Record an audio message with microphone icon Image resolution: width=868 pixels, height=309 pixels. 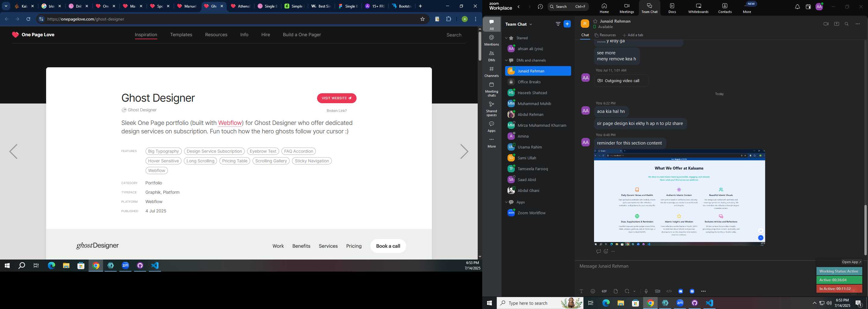click(x=646, y=291)
